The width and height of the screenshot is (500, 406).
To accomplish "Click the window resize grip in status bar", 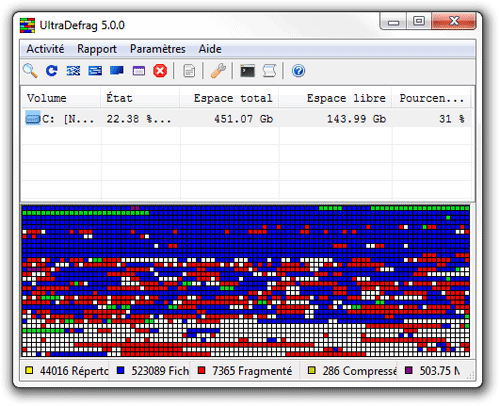I will point(470,376).
